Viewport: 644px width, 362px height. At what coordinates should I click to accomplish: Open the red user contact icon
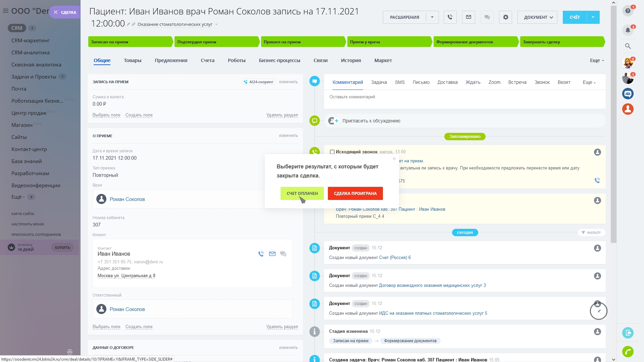pos(628,109)
